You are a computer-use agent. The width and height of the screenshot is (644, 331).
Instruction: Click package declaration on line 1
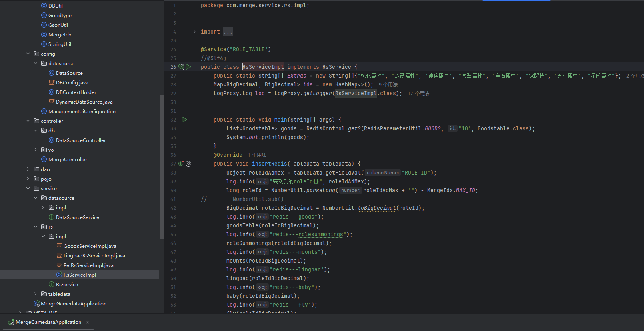click(x=255, y=6)
